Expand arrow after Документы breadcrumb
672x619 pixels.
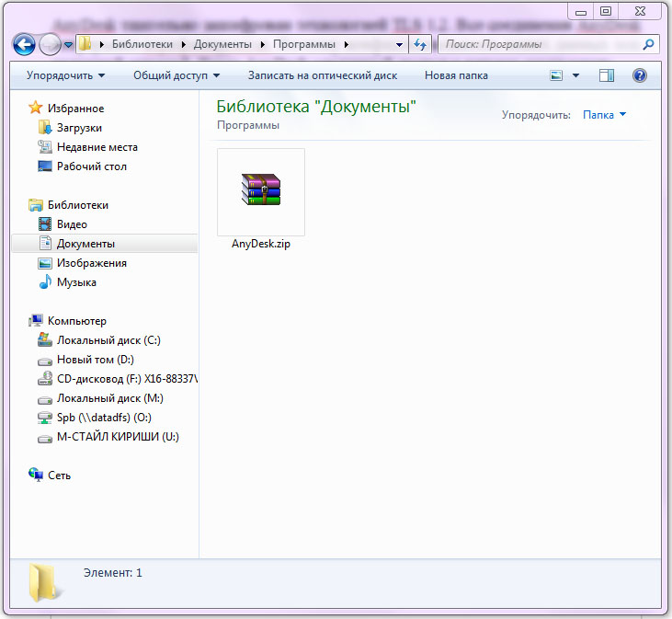point(262,44)
